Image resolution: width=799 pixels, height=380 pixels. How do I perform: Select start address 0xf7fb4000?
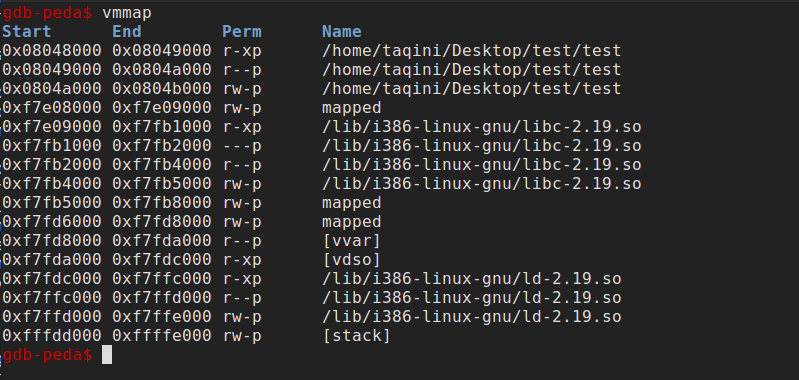click(51, 183)
